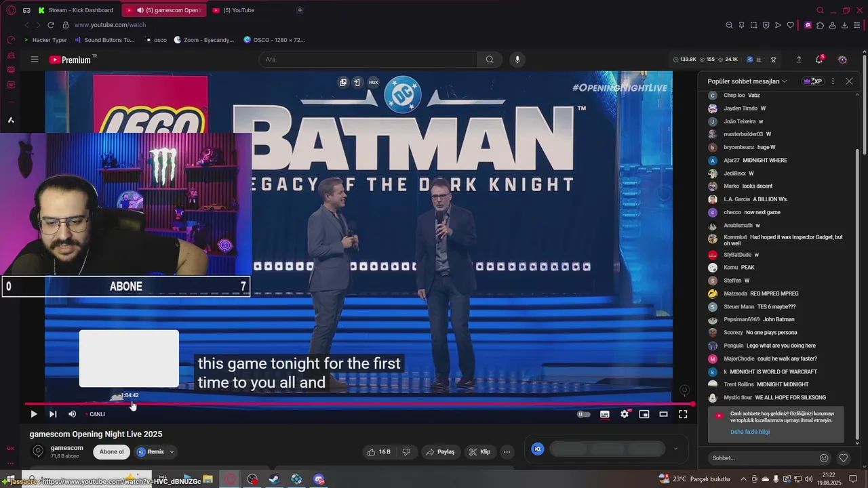Expand the IQ panel chevron
This screenshot has width=868, height=488.
click(x=675, y=449)
